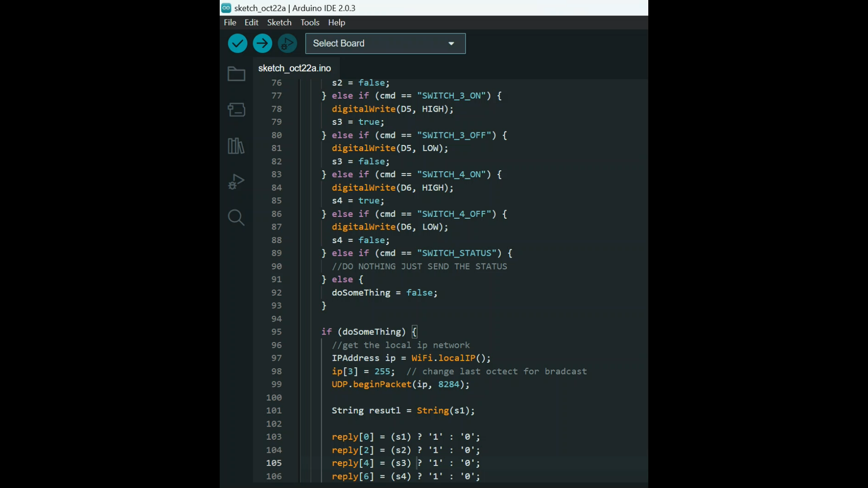
Task: Select the sketch_oct22a.ino tab
Action: click(x=294, y=68)
